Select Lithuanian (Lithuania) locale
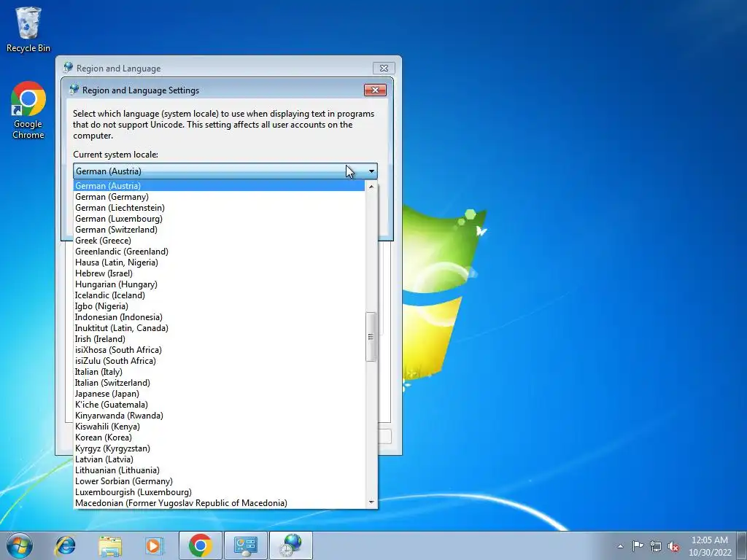Viewport: 747px width, 560px height. [x=219, y=470]
